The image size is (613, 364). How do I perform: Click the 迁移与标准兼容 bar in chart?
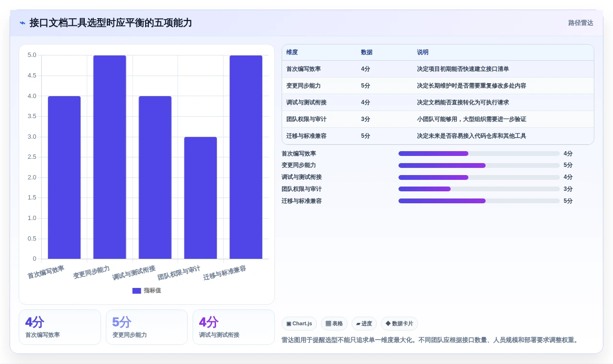tap(246, 157)
